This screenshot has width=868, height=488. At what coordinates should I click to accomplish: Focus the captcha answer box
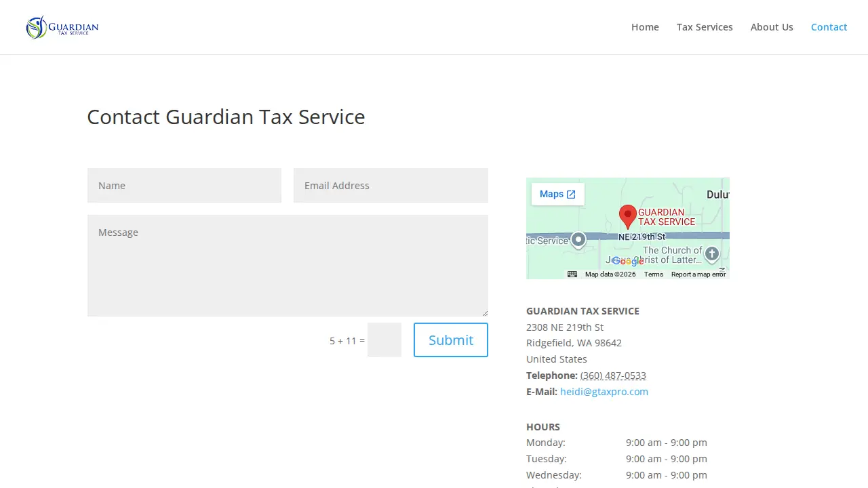384,340
